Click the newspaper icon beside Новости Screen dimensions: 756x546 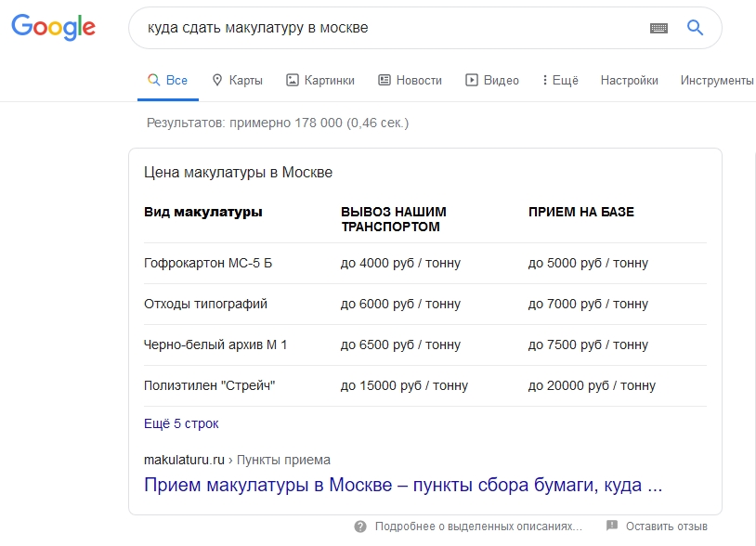coord(384,80)
